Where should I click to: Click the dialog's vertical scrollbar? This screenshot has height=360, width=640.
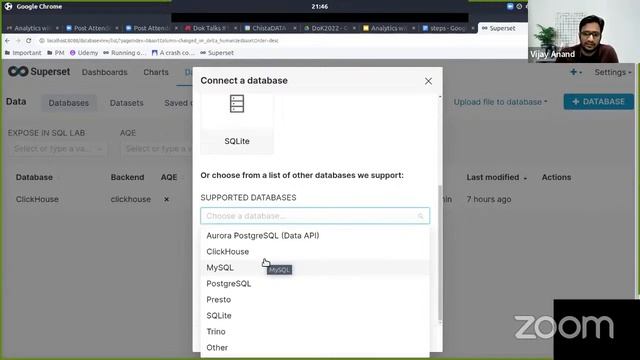440,253
